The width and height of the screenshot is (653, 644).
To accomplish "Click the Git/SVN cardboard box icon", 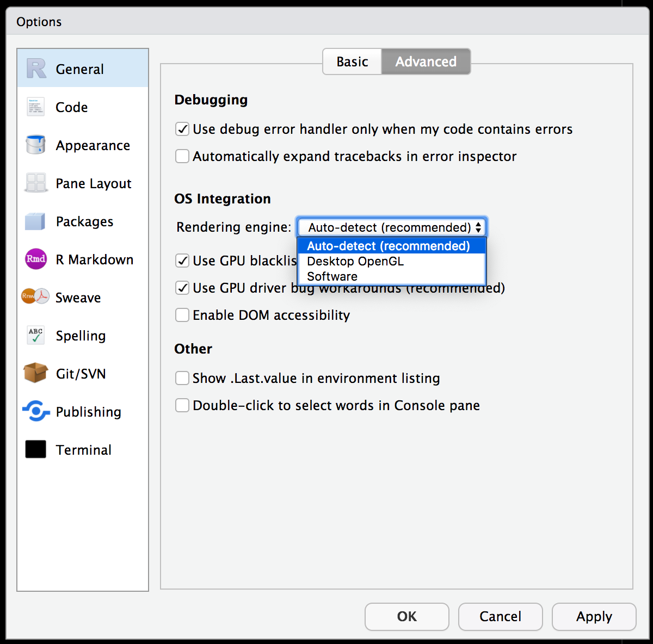I will [x=36, y=374].
